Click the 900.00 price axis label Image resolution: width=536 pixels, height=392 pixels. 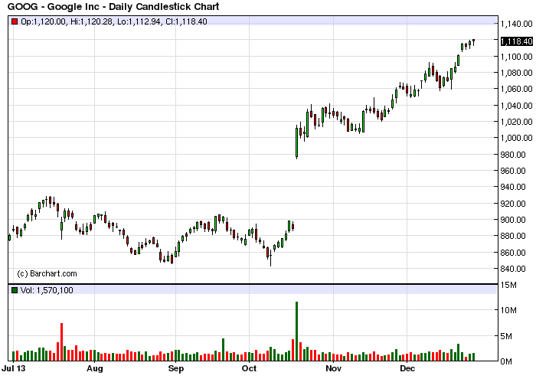pyautogui.click(x=513, y=220)
